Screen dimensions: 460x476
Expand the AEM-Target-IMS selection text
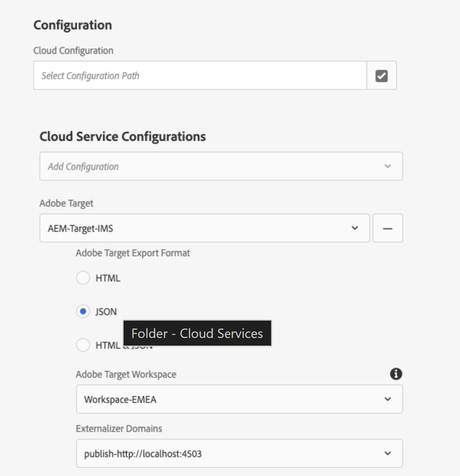click(x=80, y=229)
